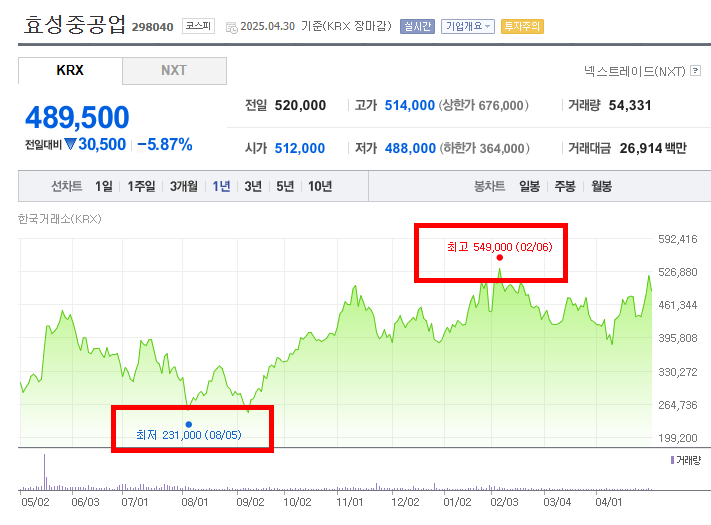Click the 최저 231,000 (08/05) label
Viewport: 711px width, 525px height.
pos(189,435)
